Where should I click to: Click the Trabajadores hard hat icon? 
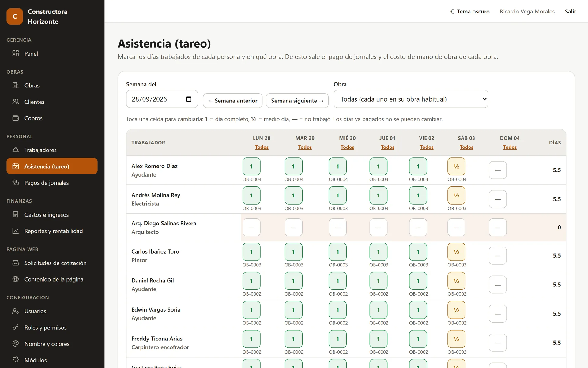click(x=16, y=150)
